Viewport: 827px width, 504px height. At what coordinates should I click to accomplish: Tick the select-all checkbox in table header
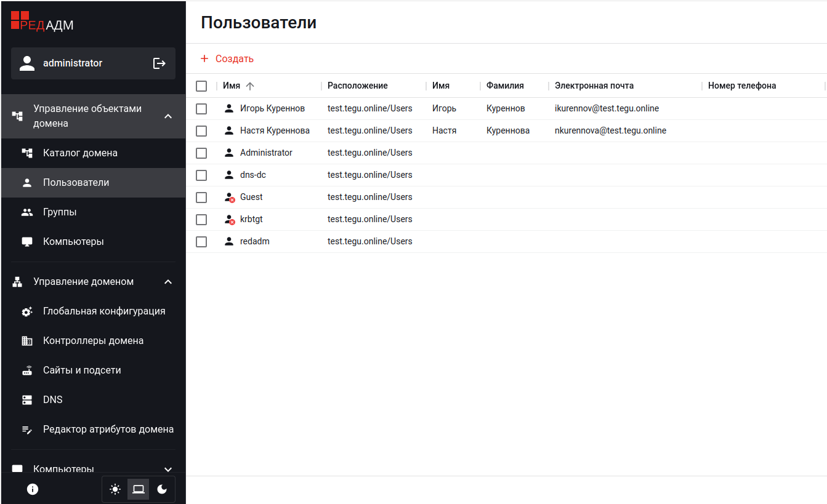pyautogui.click(x=201, y=86)
